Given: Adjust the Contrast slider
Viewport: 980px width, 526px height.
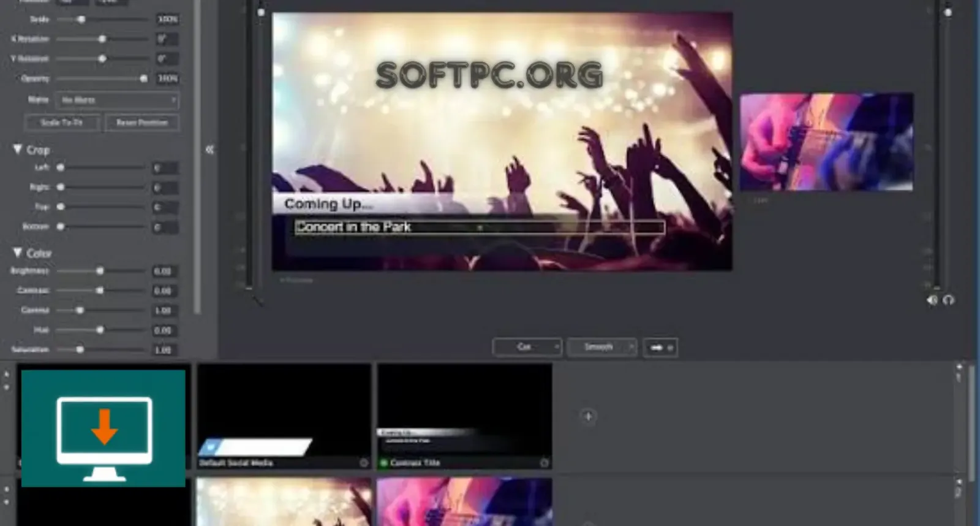Looking at the screenshot, I should tap(100, 291).
